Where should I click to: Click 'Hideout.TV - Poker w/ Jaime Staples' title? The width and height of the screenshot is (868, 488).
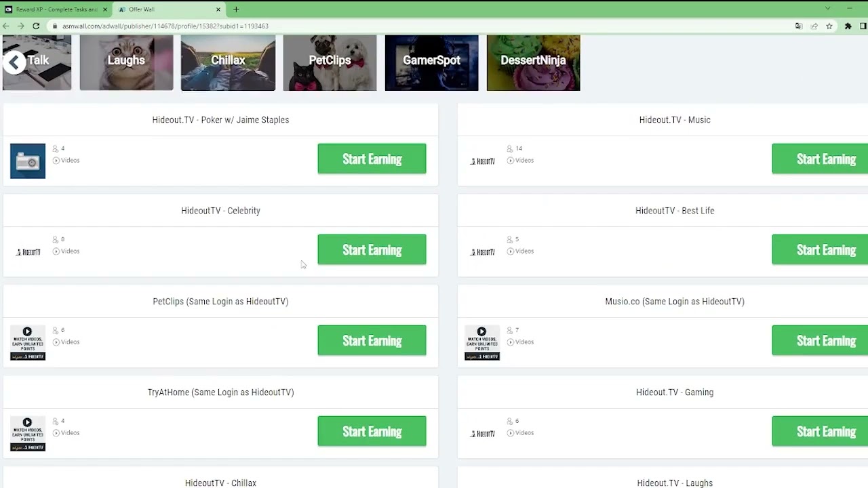[220, 120]
